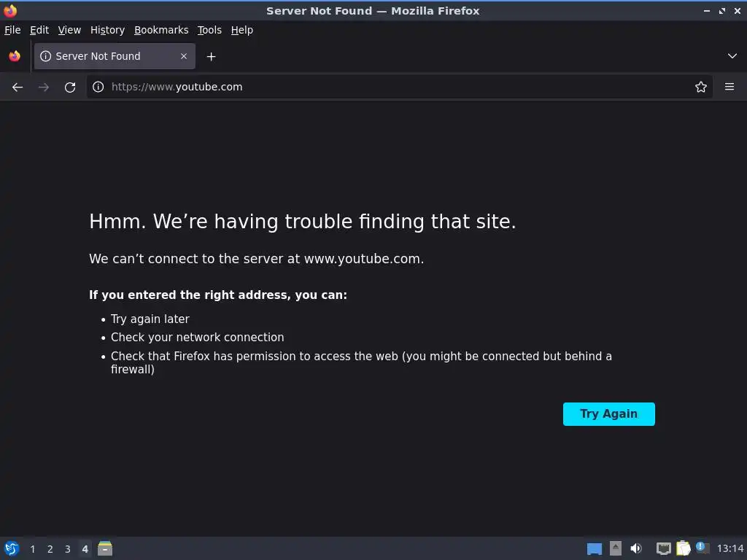Click the Firefox window title bar icon
Image resolution: width=747 pixels, height=560 pixels.
[10, 10]
